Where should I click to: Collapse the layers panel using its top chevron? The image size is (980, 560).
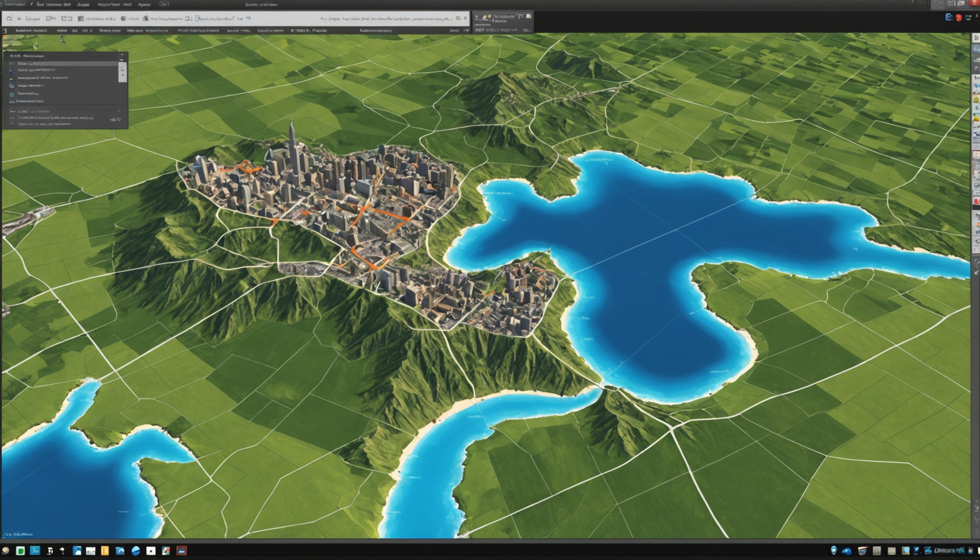[x=122, y=54]
